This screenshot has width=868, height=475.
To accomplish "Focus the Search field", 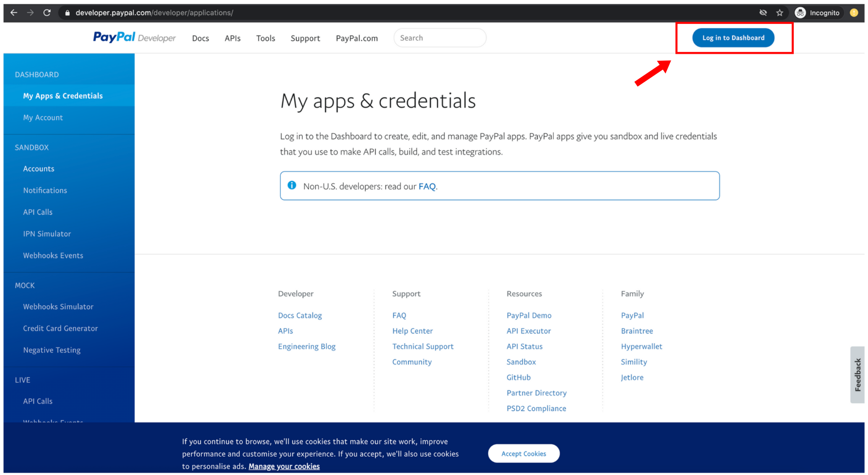I will 440,38.
